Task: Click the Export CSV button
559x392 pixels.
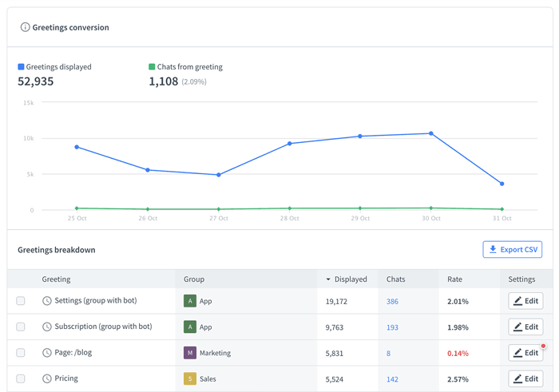Action: point(513,249)
